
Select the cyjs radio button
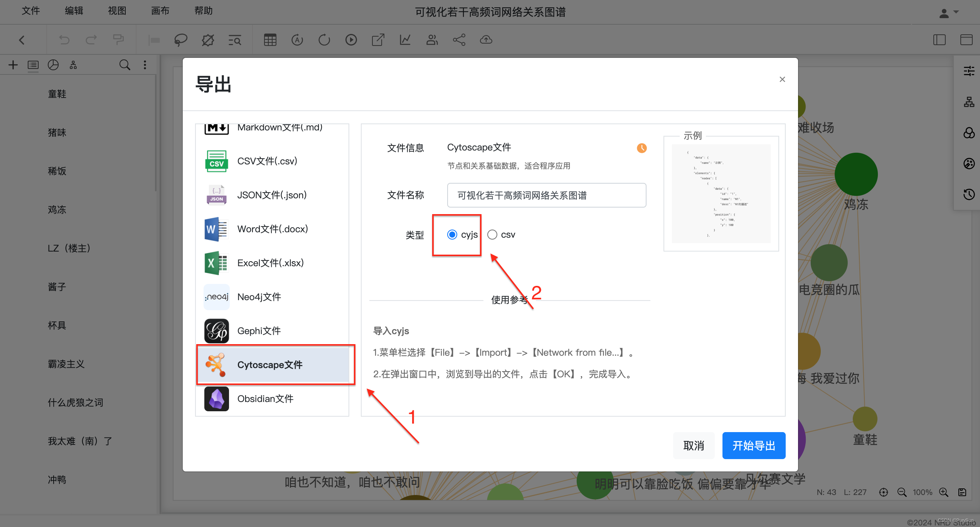[x=452, y=235]
